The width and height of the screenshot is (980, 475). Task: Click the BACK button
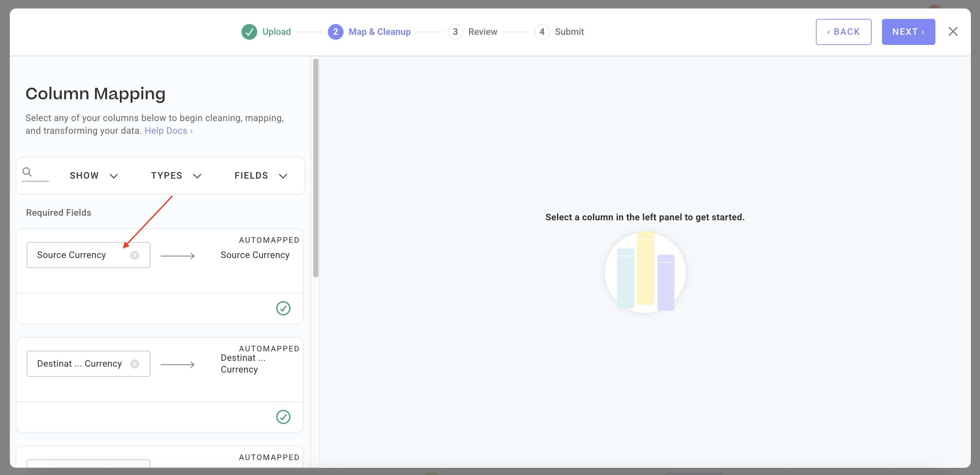point(843,32)
